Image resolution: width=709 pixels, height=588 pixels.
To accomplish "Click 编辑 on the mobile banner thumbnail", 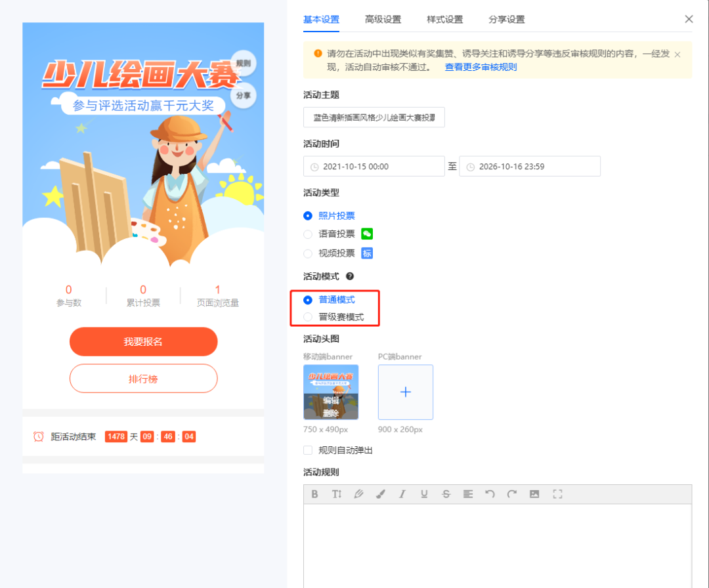I will coord(331,400).
